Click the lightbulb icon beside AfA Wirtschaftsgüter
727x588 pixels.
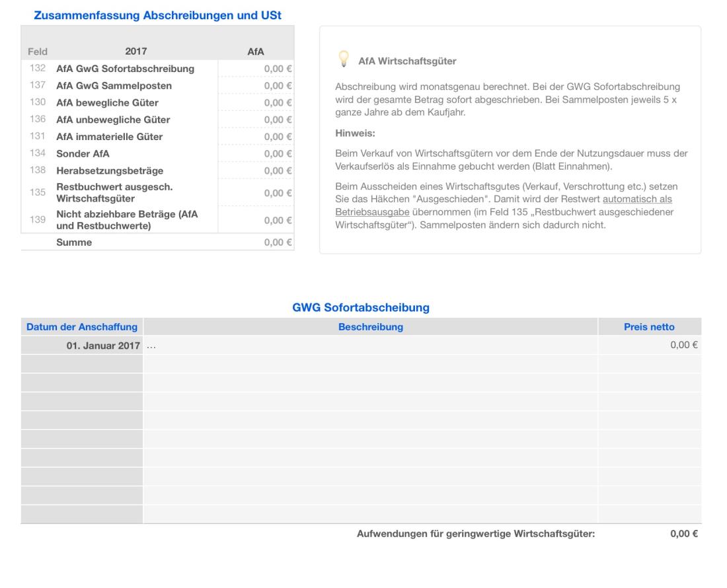click(x=342, y=59)
